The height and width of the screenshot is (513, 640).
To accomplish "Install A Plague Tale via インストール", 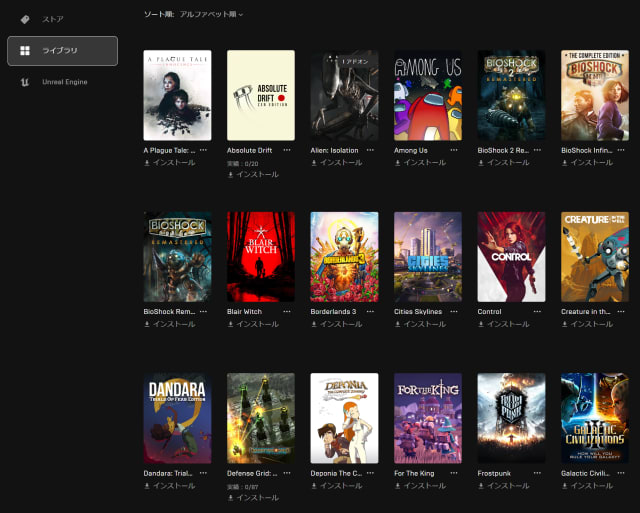I will 169,162.
